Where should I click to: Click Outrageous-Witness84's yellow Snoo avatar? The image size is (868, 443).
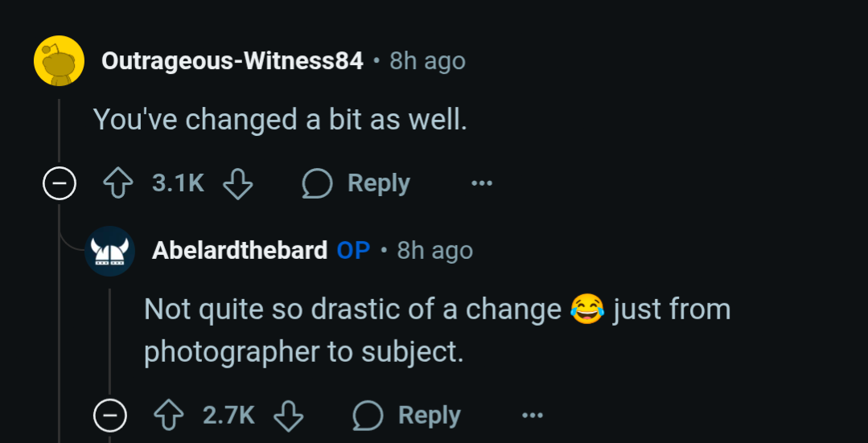(x=60, y=61)
